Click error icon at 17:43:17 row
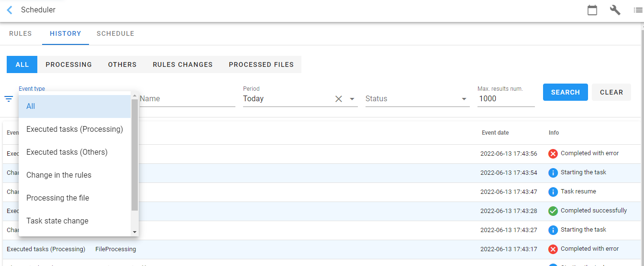This screenshot has width=644, height=266. click(553, 249)
